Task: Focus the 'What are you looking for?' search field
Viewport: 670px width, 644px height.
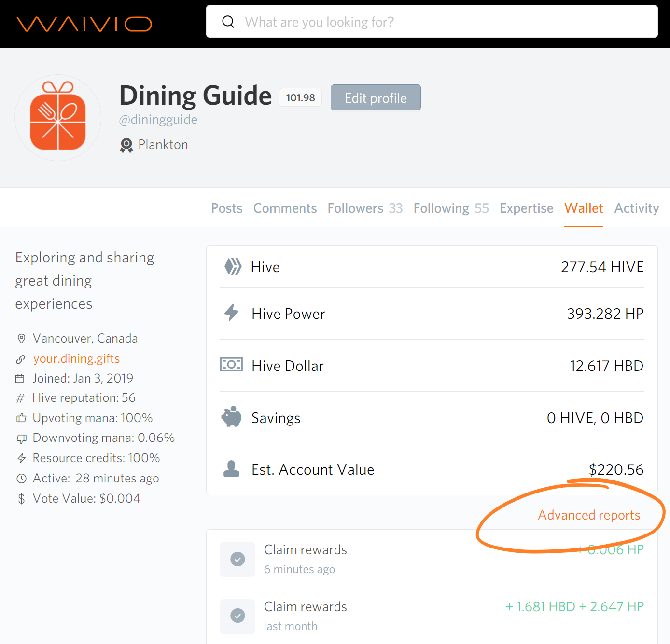Action: pyautogui.click(x=432, y=21)
